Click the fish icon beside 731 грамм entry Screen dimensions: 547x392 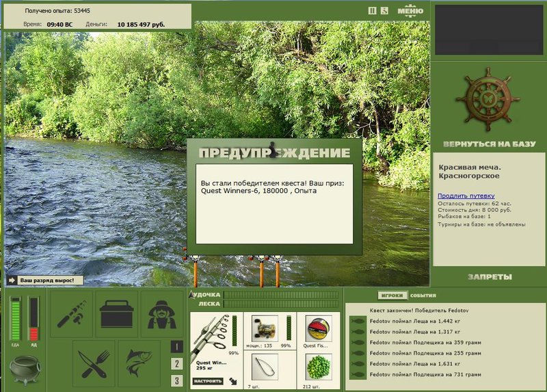pyautogui.click(x=358, y=374)
